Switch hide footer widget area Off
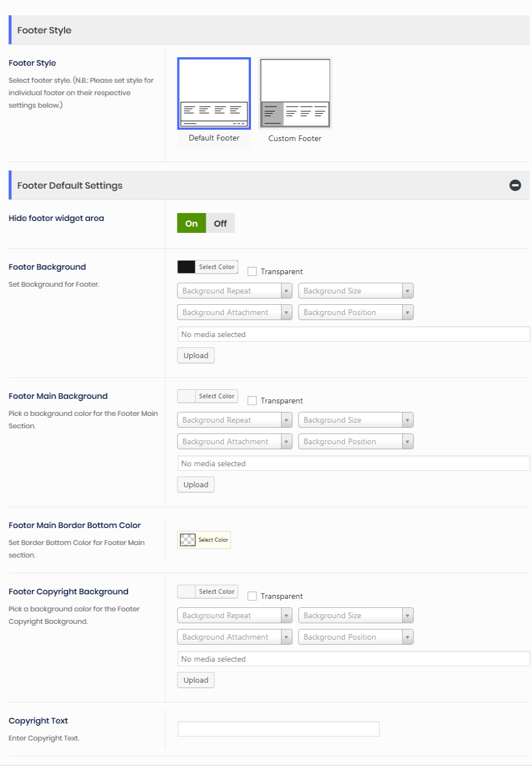The image size is (532, 766). coord(220,223)
